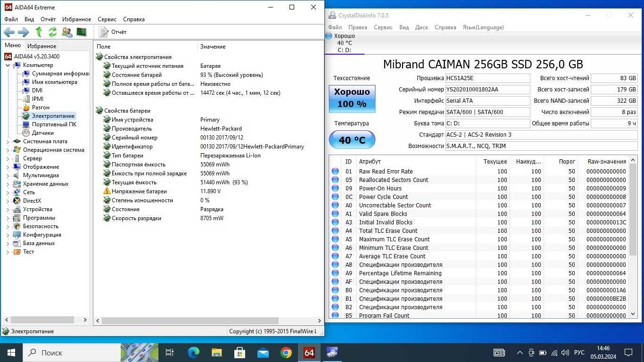Open Правка menu in CrystalDiskInfo
Viewport: 644px width, 362px height.
click(x=358, y=27)
